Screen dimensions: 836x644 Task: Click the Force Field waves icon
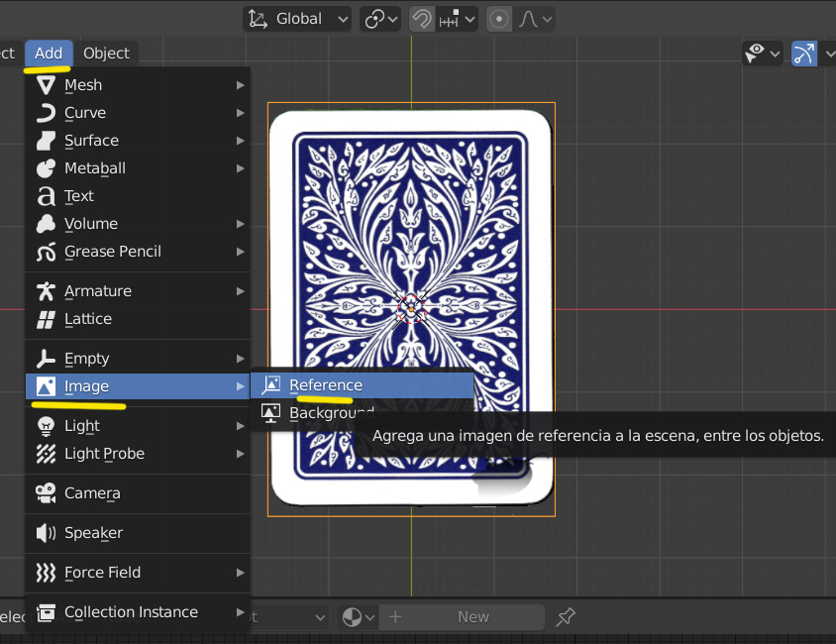click(x=46, y=573)
